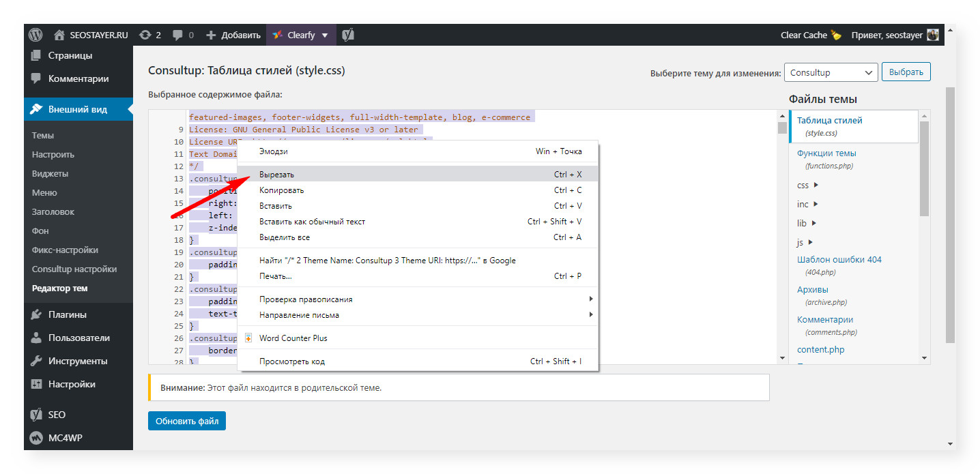Screen dimensions: 980x474
Task: Click Clear Cache in the admin bar
Action: point(811,35)
